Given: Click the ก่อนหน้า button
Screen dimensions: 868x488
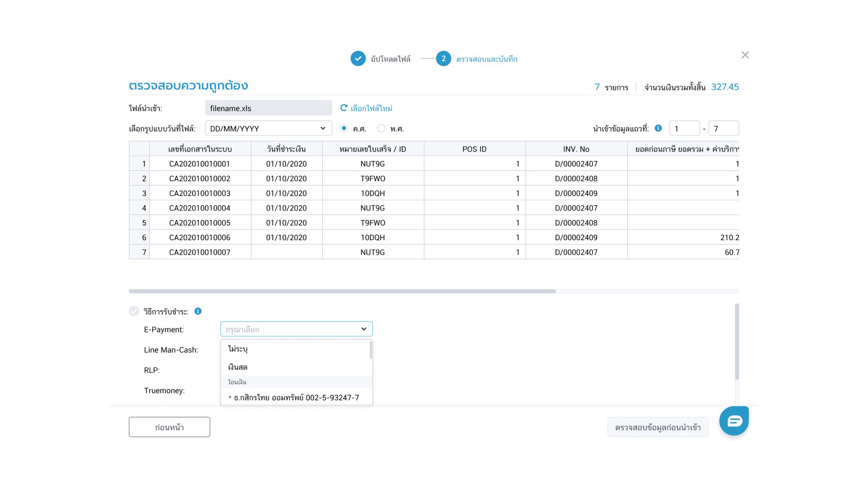Looking at the screenshot, I should (x=169, y=427).
